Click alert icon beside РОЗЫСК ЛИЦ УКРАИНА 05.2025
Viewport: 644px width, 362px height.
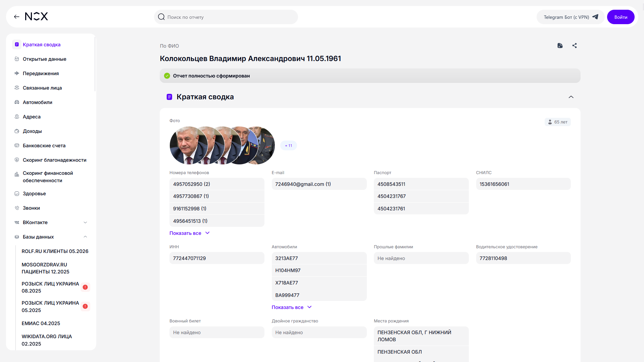tap(85, 306)
